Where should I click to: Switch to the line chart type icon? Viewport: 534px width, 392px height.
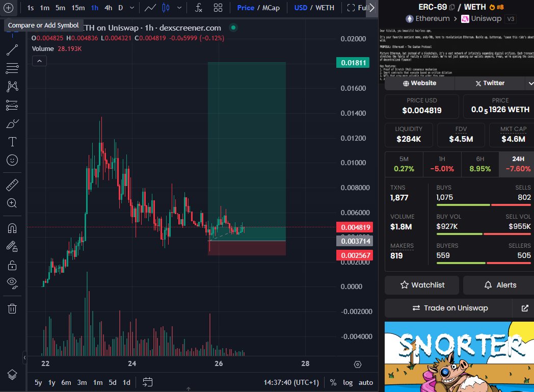click(x=150, y=8)
